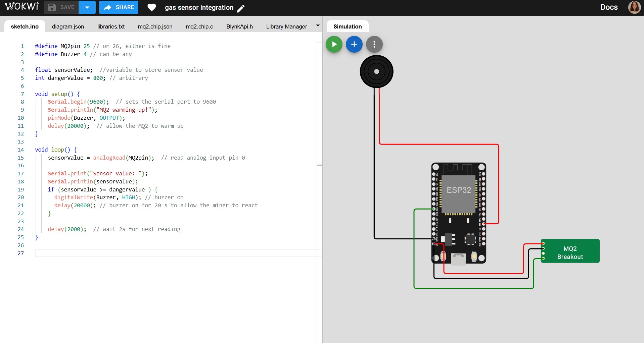
Task: Click the 'if (sensorValue >= dangerValue)' line
Action: [x=102, y=189]
